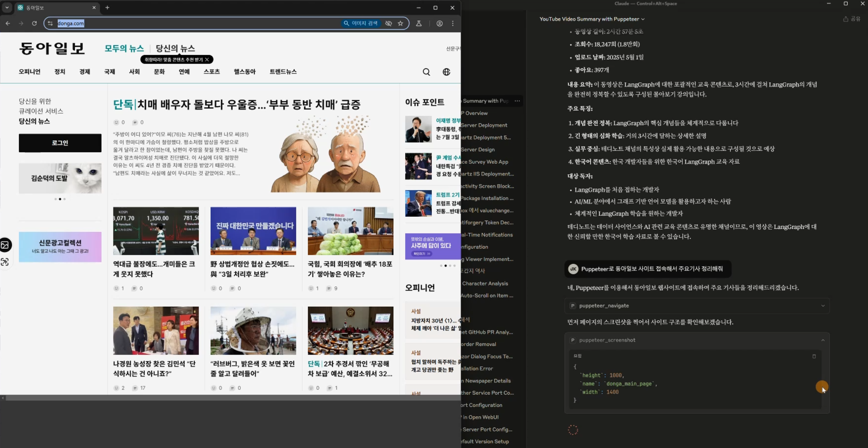The width and height of the screenshot is (868, 448).
Task: Open new browser tab with plus
Action: (x=107, y=7)
